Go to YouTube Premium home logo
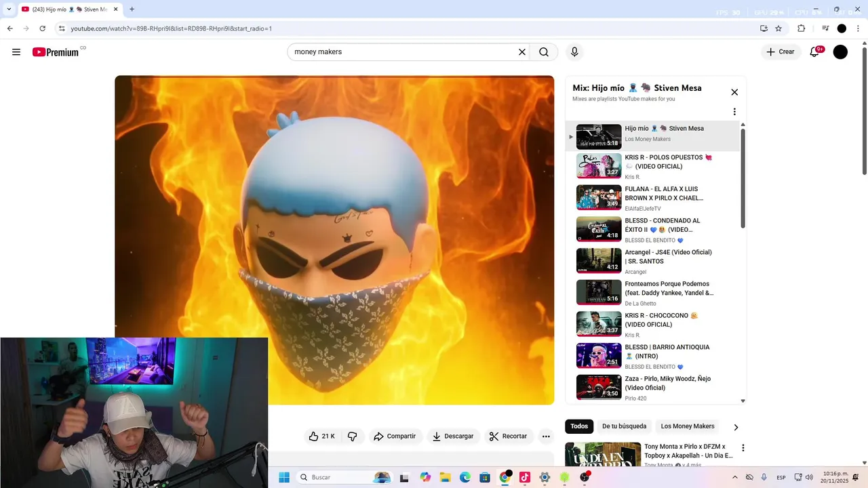 click(56, 52)
